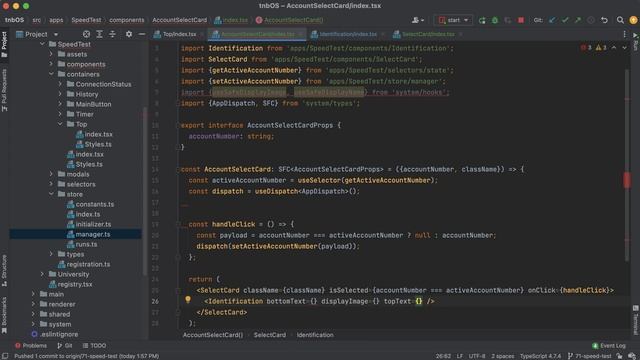
Task: Click the SelectCard breadcrumb below the editor
Action: [x=269, y=335]
